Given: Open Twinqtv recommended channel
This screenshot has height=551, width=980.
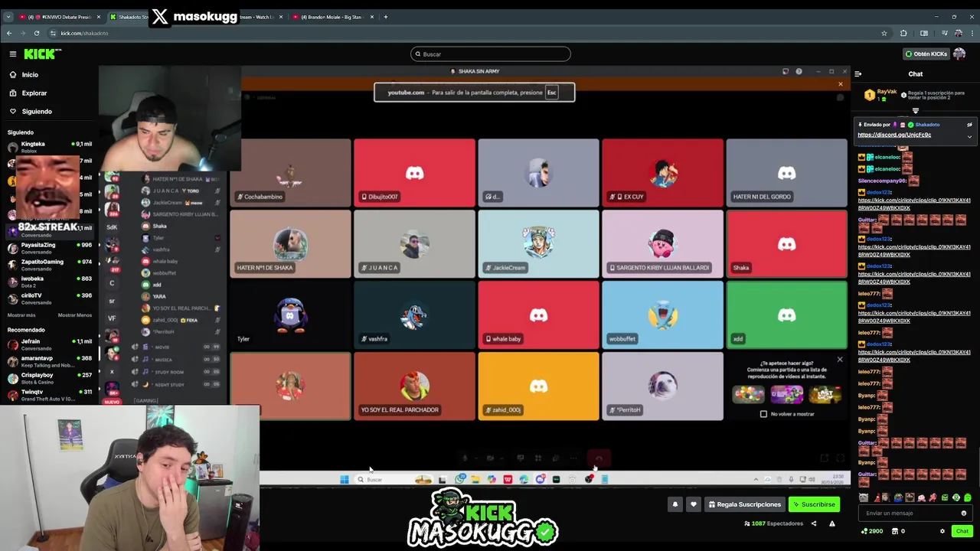Looking at the screenshot, I should pos(50,395).
